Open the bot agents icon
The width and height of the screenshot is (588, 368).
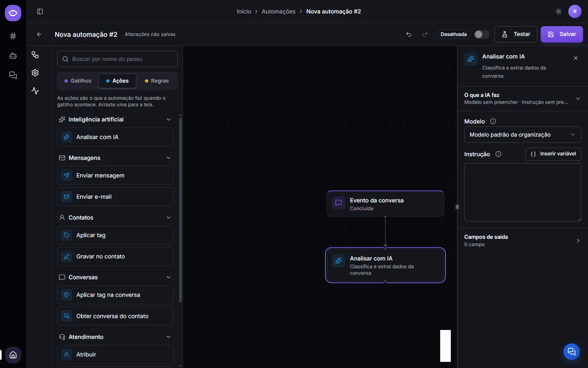point(13,56)
